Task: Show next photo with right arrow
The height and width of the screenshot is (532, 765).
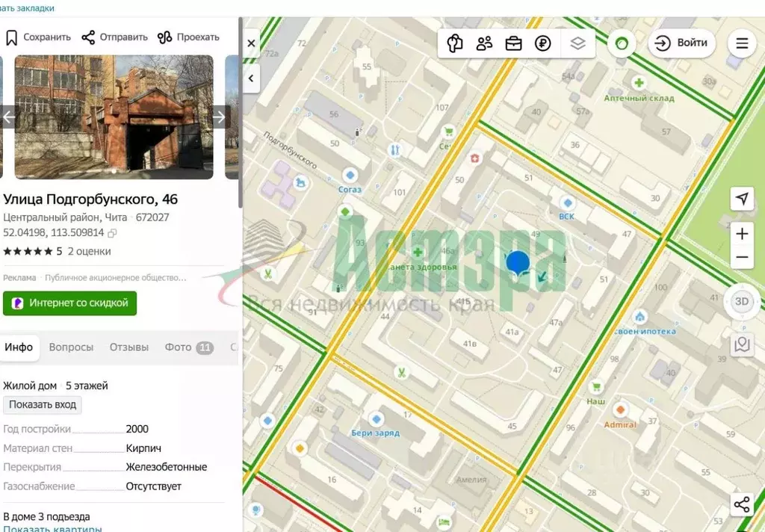Action: click(x=219, y=117)
